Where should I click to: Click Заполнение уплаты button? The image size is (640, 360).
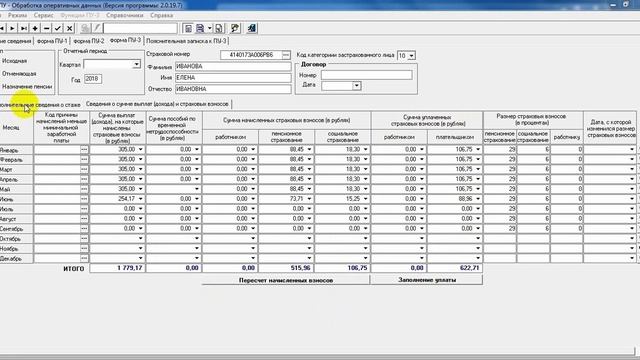[427, 280]
